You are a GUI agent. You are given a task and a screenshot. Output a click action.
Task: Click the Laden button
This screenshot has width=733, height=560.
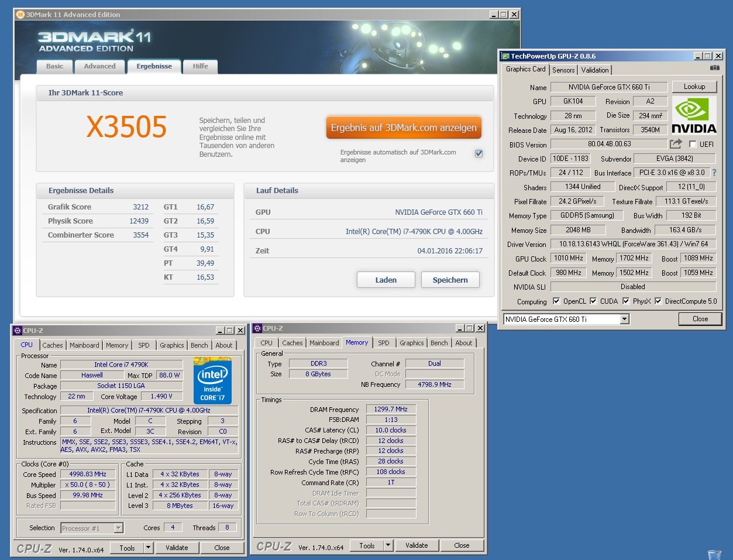(386, 280)
